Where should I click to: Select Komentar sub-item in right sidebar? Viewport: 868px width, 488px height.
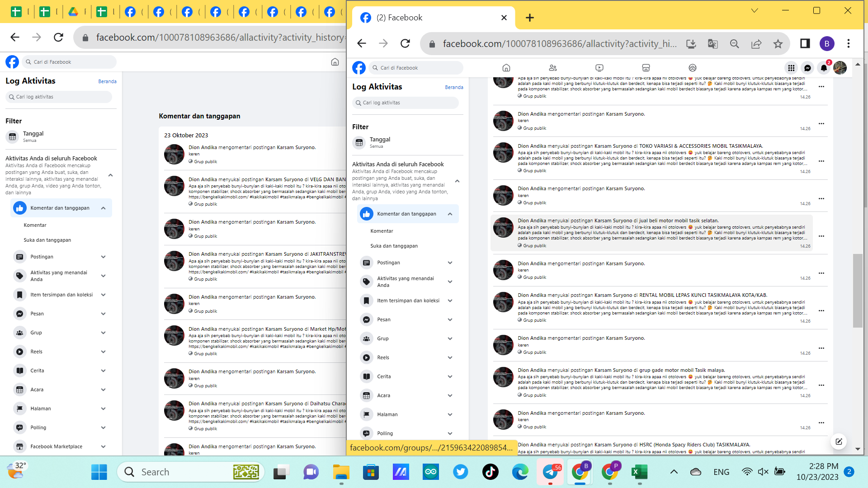click(x=382, y=231)
